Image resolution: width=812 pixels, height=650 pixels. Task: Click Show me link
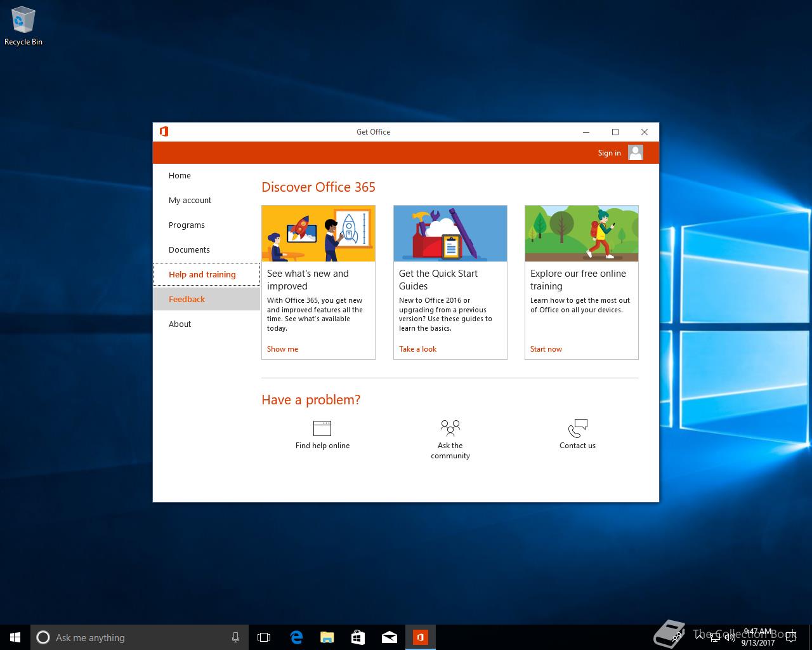(282, 348)
